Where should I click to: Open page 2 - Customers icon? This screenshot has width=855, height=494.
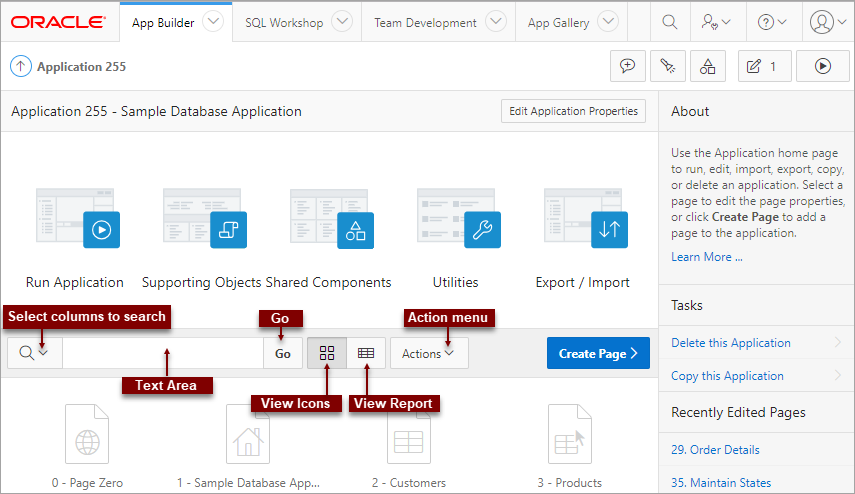click(x=409, y=435)
